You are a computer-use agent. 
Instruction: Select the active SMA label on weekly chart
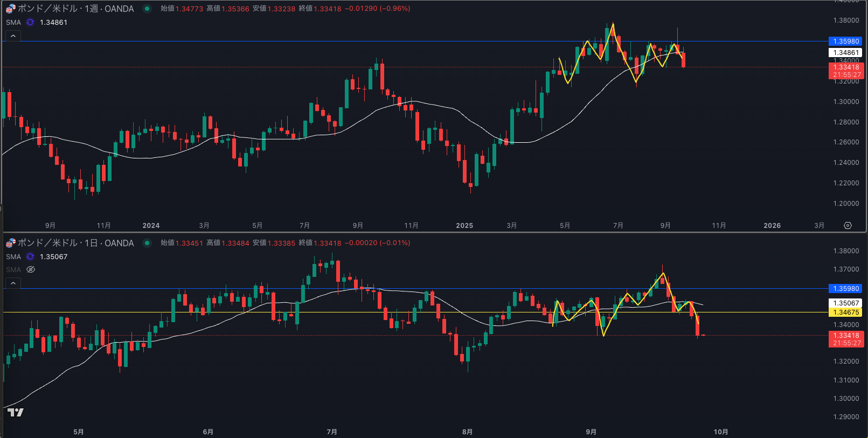[13, 22]
